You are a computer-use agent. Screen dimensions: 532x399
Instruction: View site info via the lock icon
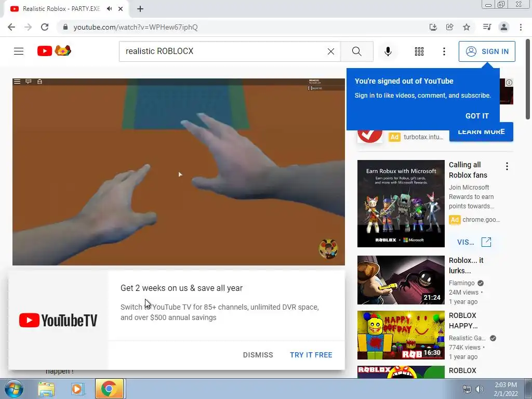pos(65,27)
